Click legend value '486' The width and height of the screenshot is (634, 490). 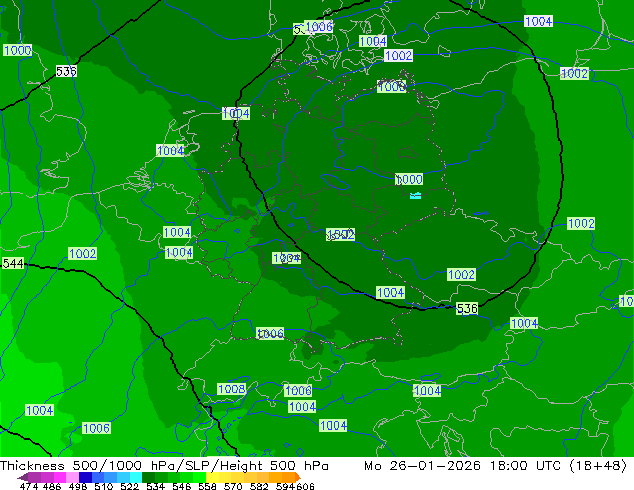tap(51, 486)
